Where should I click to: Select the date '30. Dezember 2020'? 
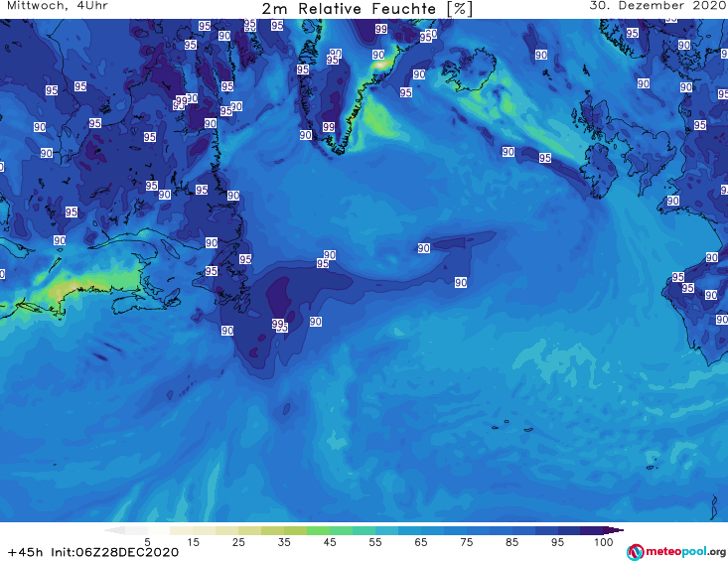point(658,6)
